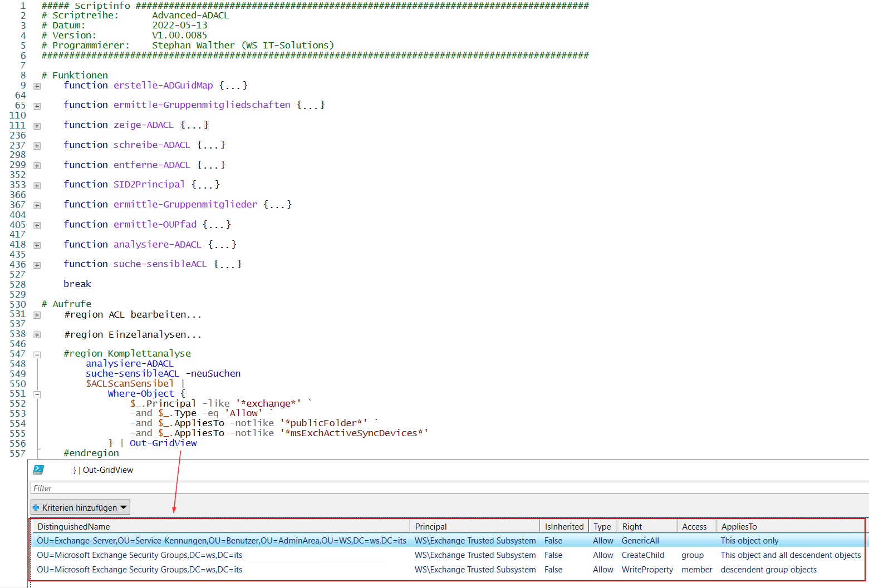
Task: Click the '2022-05-13' date comment
Action: click(179, 25)
